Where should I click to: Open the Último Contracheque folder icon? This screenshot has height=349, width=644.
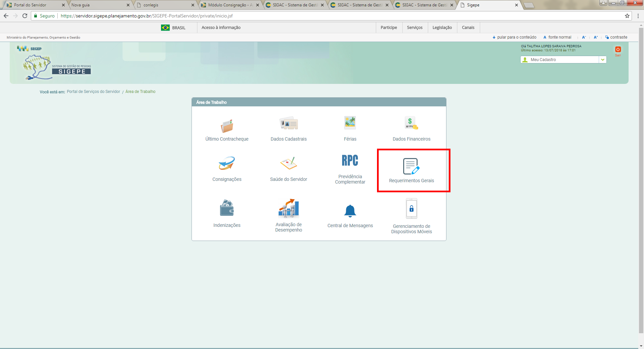pyautogui.click(x=227, y=126)
